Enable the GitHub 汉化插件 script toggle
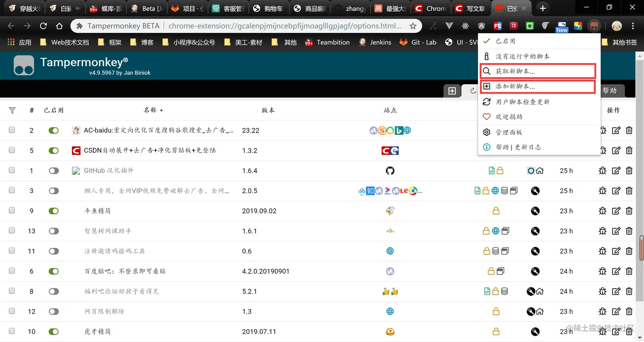 pyautogui.click(x=54, y=171)
